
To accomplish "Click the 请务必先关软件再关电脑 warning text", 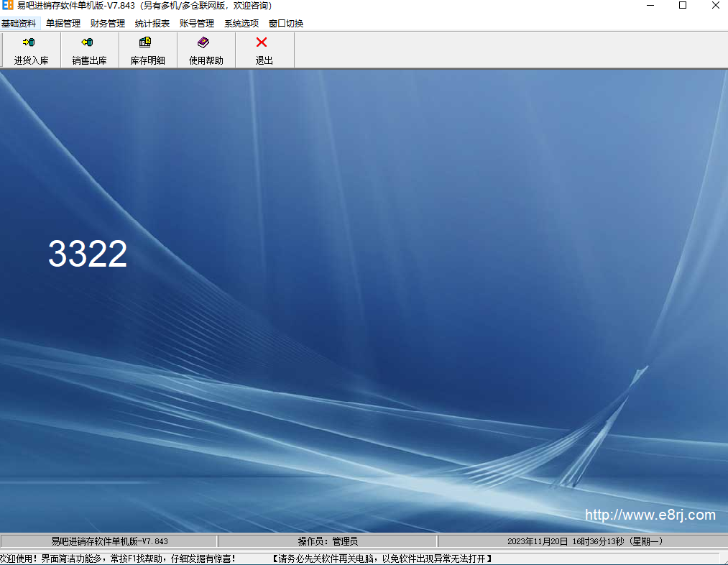I will tap(382, 559).
